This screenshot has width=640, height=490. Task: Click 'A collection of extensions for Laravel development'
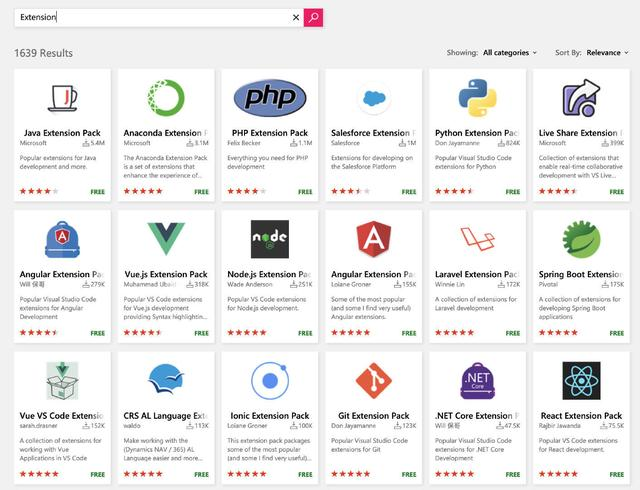(476, 303)
